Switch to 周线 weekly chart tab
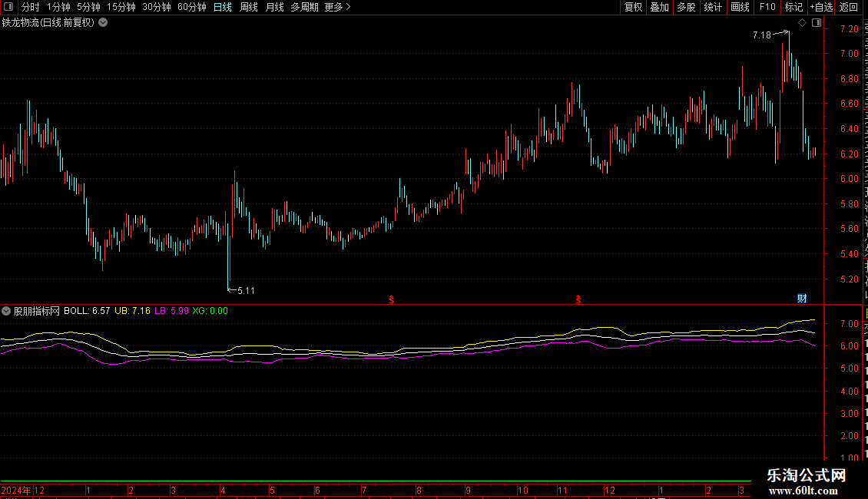This screenshot has height=499, width=868. click(x=249, y=7)
